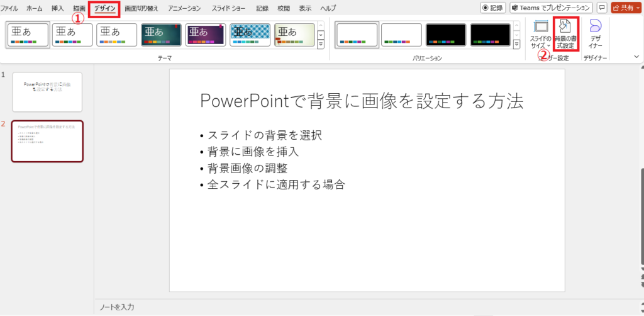Viewport: 644px width, 316px height.
Task: Switch to the 校閲 tab
Action: [284, 8]
